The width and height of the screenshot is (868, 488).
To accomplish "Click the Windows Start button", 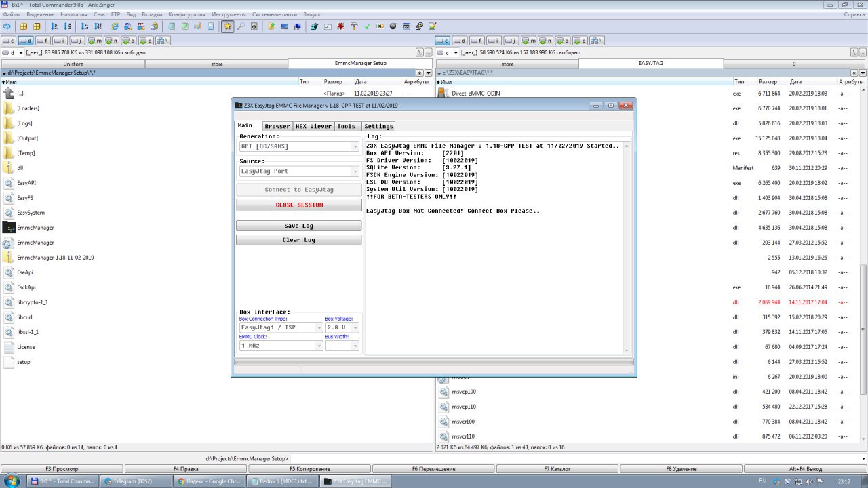I will coord(13,481).
